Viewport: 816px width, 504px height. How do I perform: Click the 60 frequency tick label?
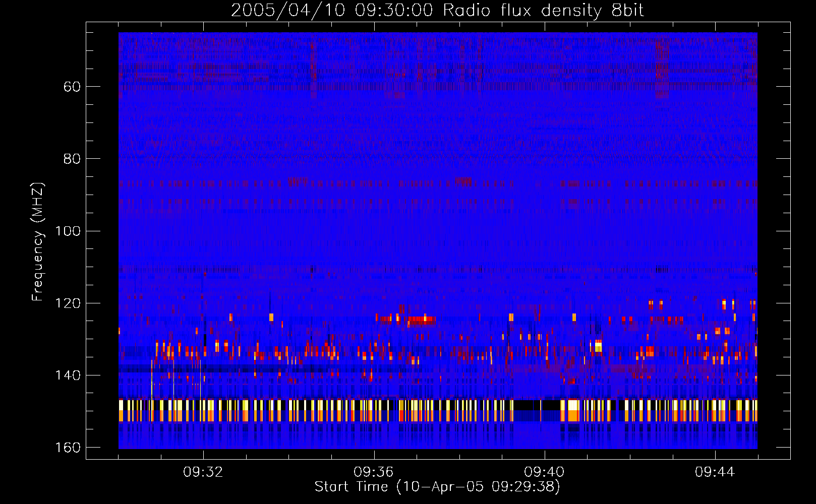[72, 87]
